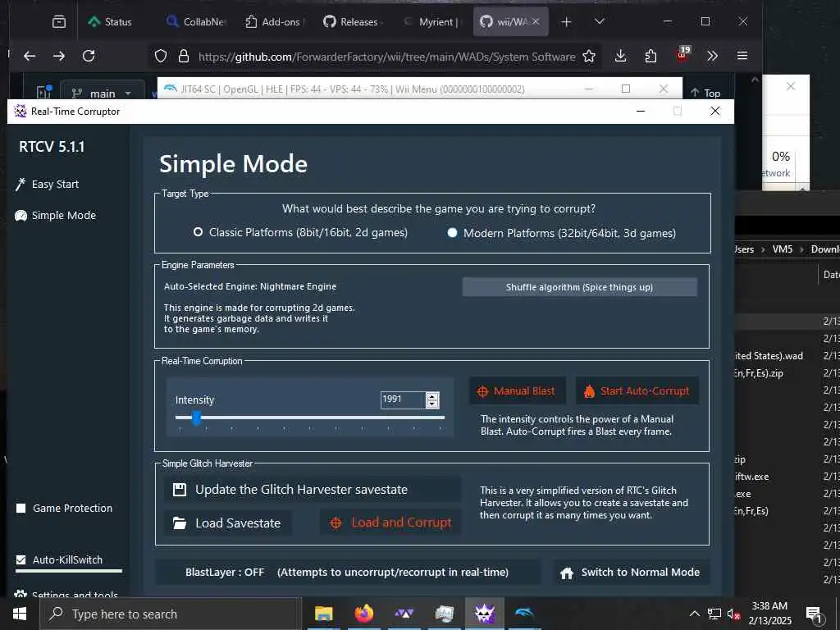
Task: Click the Intensity value field showing 1991
Action: coord(403,399)
